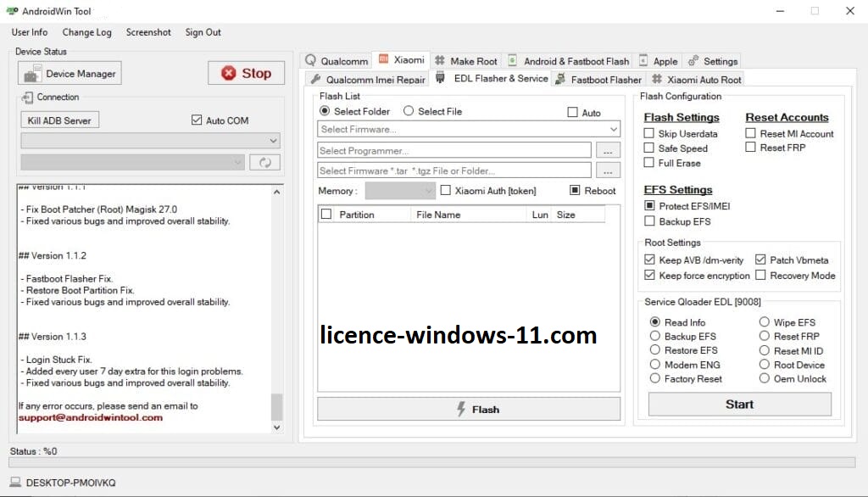The image size is (868, 497).
Task: Open Device Manager
Action: (70, 74)
